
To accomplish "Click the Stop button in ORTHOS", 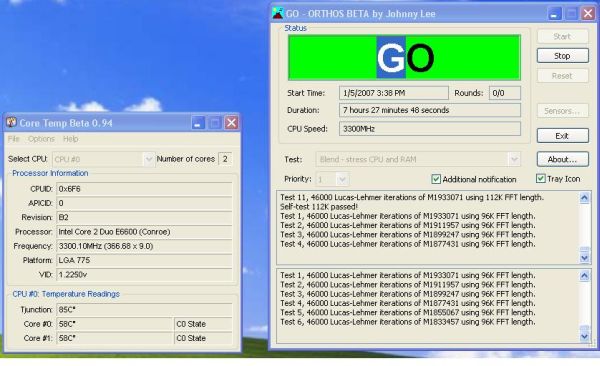I will coord(562,56).
